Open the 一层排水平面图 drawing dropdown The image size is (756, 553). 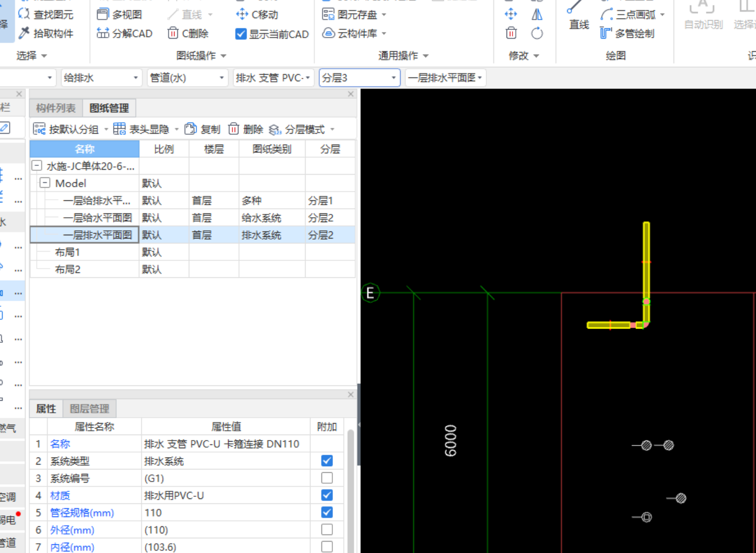445,78
